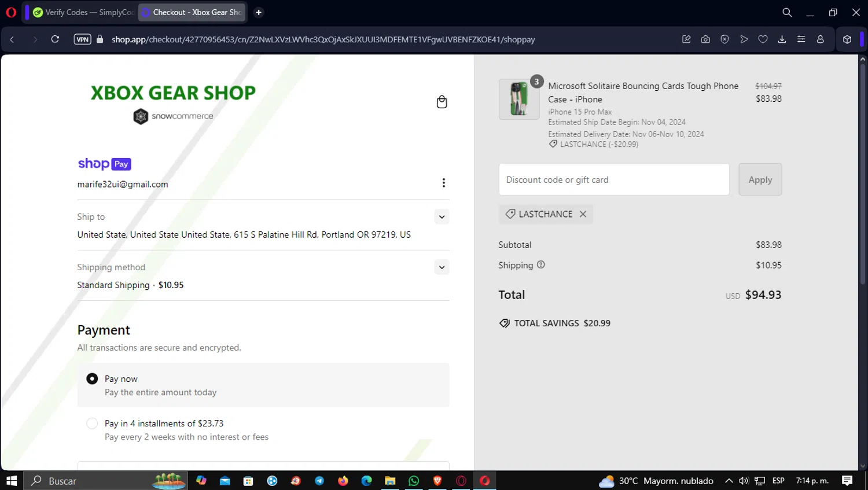
Task: Open Microsoft Store from taskbar
Action: [x=248, y=481]
